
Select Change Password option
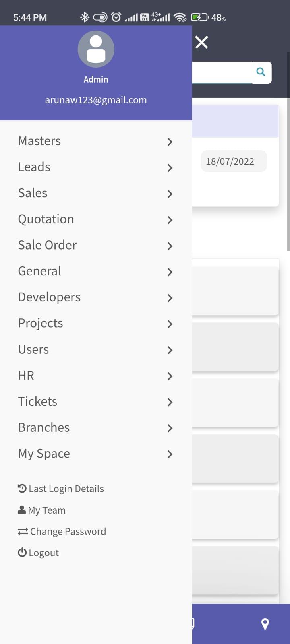62,531
